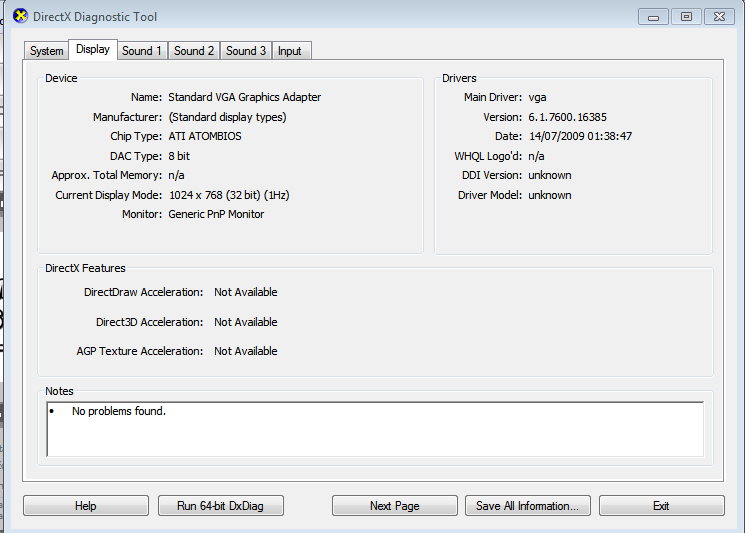Viewport: 745px width, 533px height.
Task: Click the 'DirectDraw Acceleration:' label
Action: [x=143, y=292]
